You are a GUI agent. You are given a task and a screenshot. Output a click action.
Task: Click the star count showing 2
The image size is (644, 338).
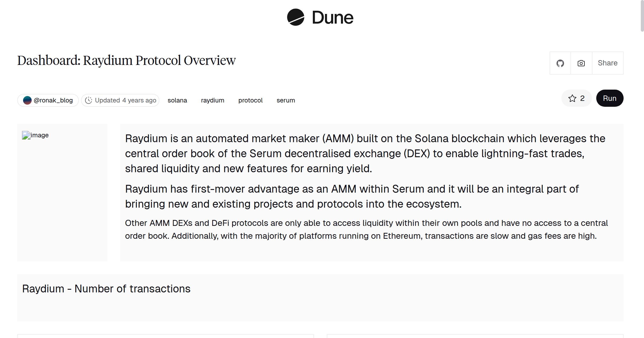[582, 98]
